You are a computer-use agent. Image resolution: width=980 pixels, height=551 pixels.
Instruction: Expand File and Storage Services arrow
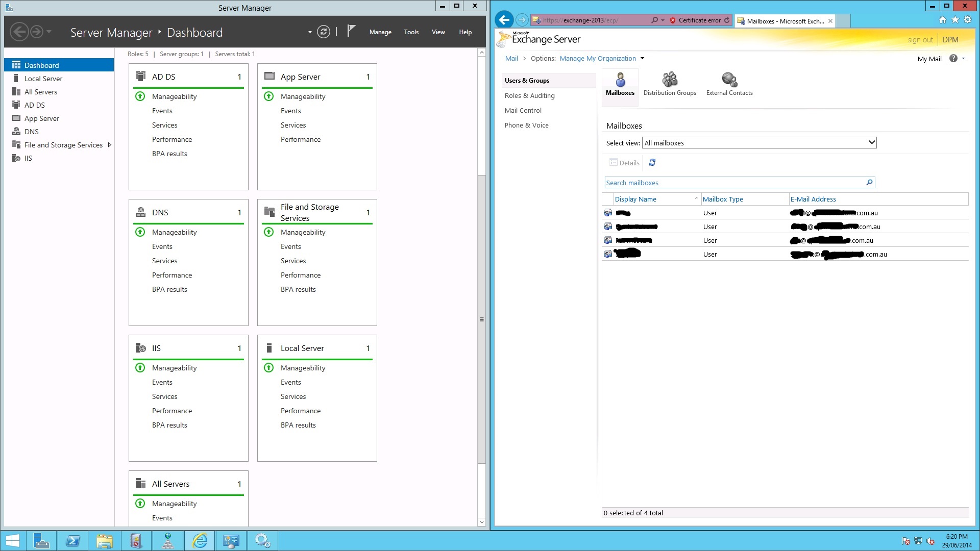coord(110,145)
